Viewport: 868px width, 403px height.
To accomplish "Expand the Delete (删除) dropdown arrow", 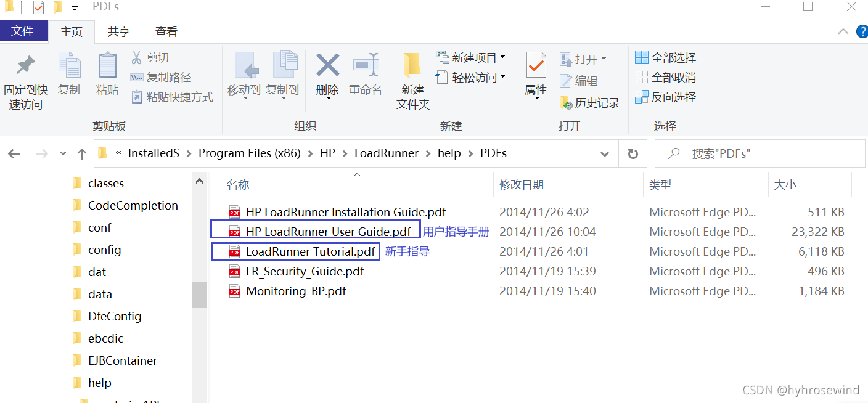I will coord(328,98).
